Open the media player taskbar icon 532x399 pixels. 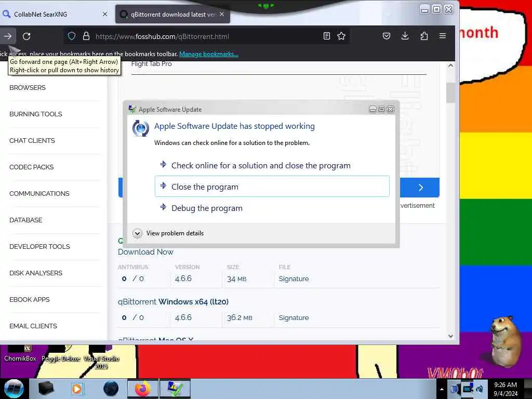click(77, 389)
